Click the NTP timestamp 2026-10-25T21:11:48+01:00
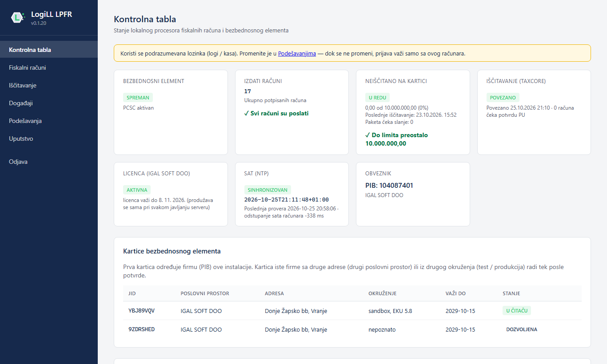Image resolution: width=607 pixels, height=364 pixels. 287,200
